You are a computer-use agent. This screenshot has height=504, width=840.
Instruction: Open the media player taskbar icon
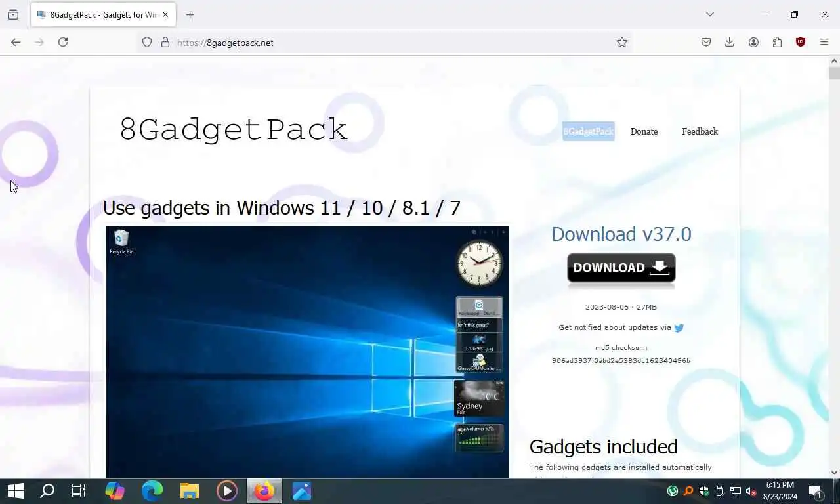tap(227, 491)
